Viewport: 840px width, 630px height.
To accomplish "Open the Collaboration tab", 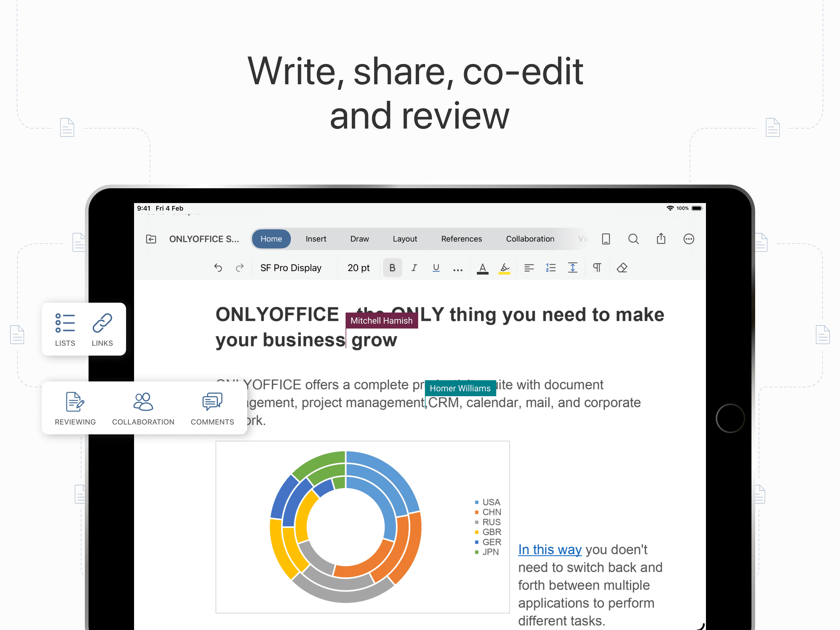I will [530, 239].
